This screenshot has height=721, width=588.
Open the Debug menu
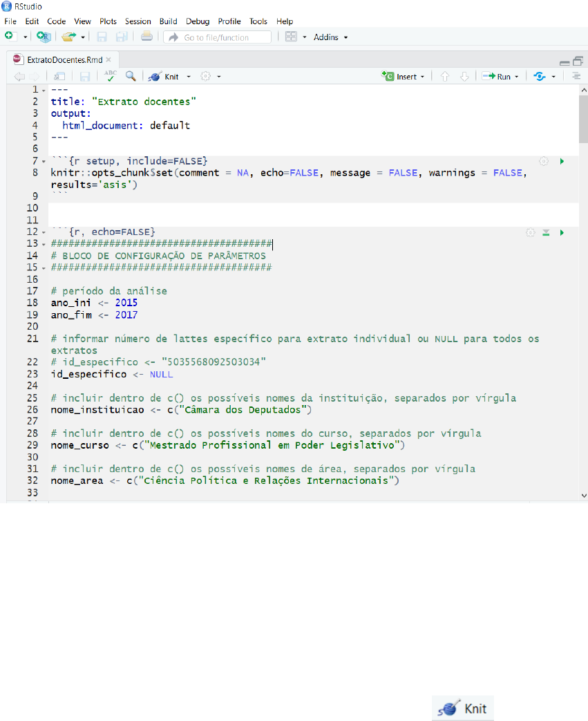coord(198,21)
